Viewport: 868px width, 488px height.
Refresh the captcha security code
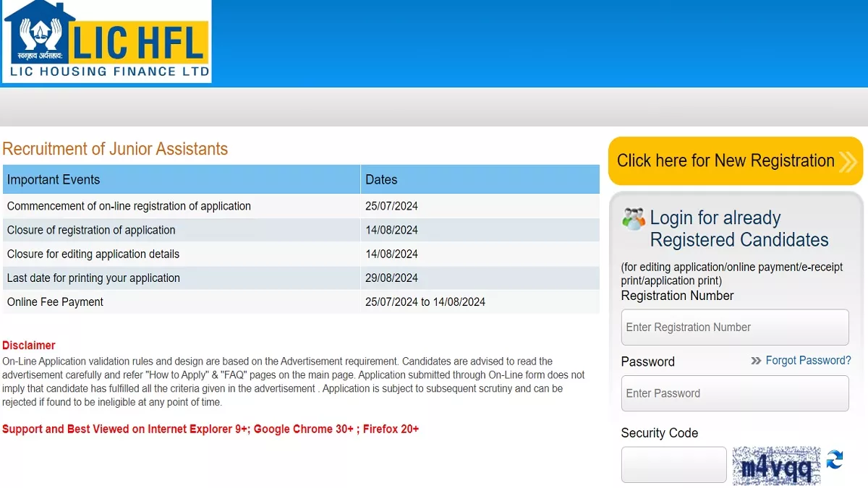pyautogui.click(x=835, y=460)
